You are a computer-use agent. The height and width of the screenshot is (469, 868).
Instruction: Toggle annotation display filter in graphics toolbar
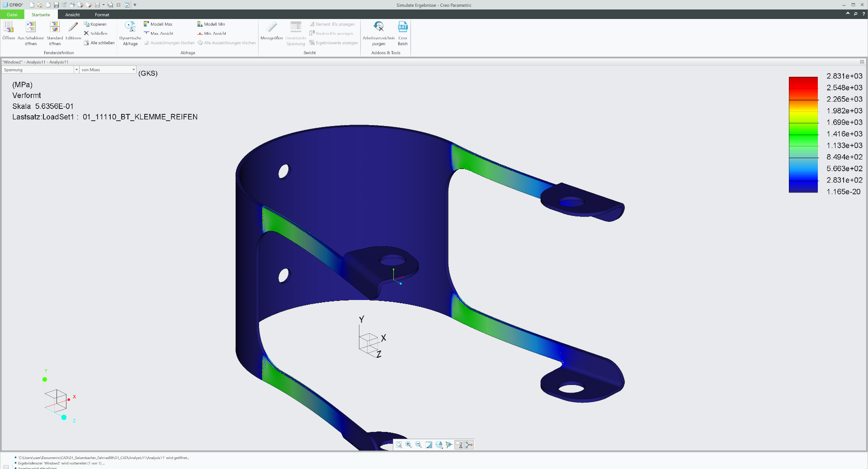[x=459, y=445]
